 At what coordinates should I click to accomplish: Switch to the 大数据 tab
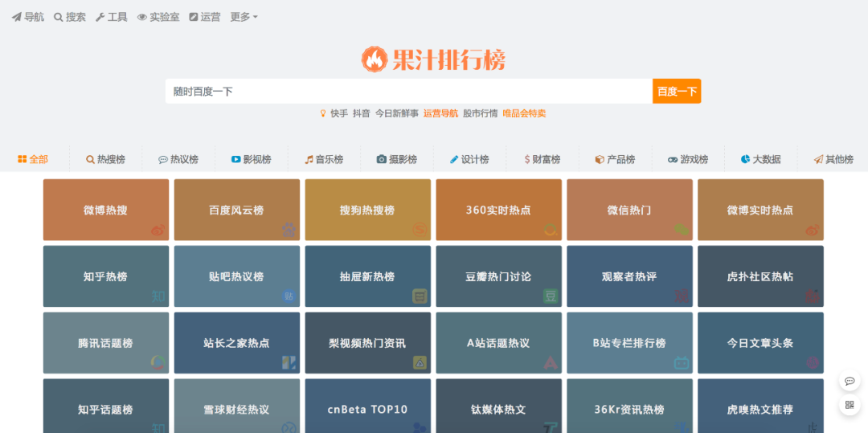(761, 159)
